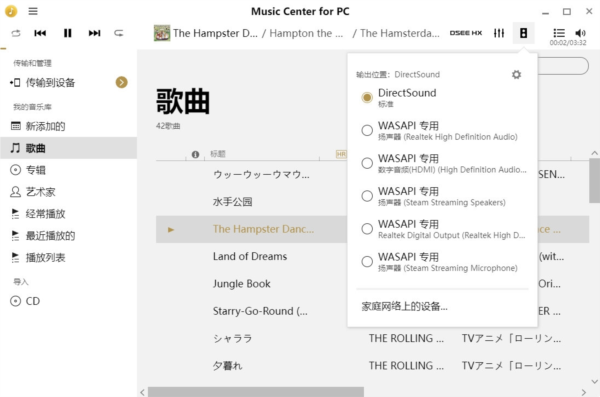Open 经常播放 frequently played list
This screenshot has height=397, width=600.
tap(68, 214)
